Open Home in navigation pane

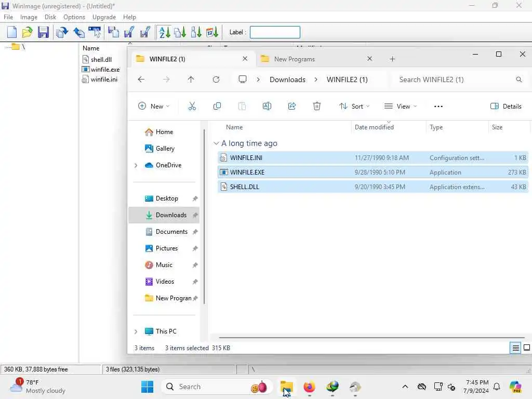[x=164, y=132]
